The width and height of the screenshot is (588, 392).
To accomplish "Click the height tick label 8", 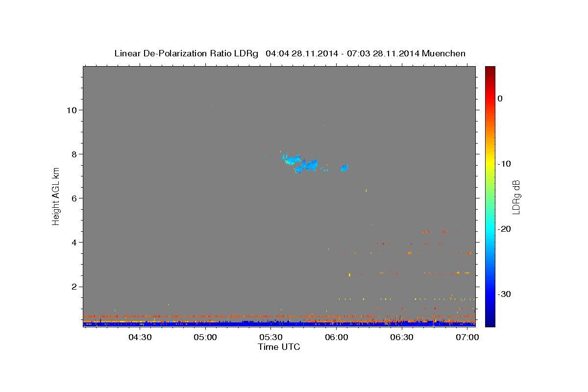I will pos(75,154).
